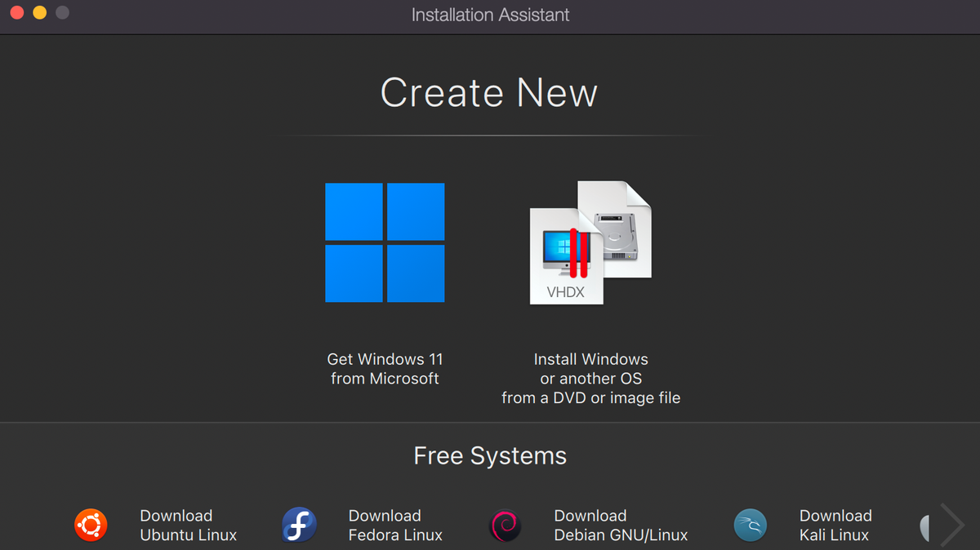
Task: Click the Fedora logo icon
Action: point(299,526)
